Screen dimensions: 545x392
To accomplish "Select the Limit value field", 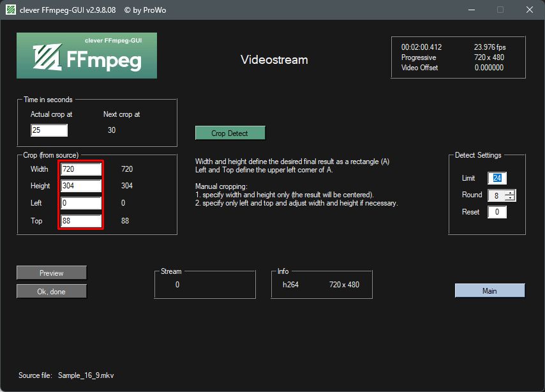I will tap(497, 178).
